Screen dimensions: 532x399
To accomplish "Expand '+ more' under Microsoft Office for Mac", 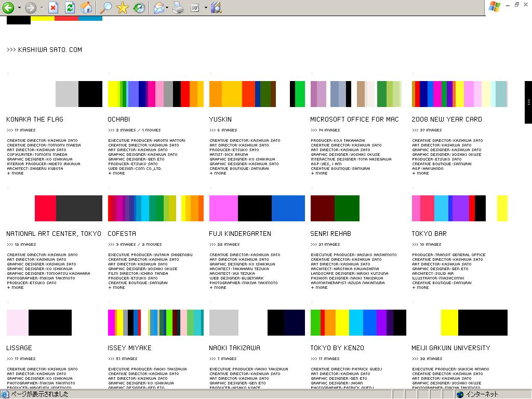I will (320, 174).
